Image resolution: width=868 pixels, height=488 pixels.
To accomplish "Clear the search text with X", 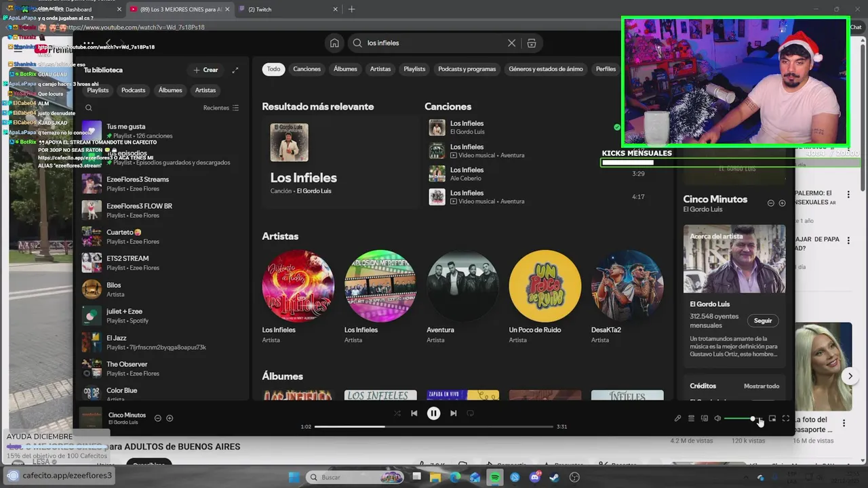I will click(x=512, y=43).
